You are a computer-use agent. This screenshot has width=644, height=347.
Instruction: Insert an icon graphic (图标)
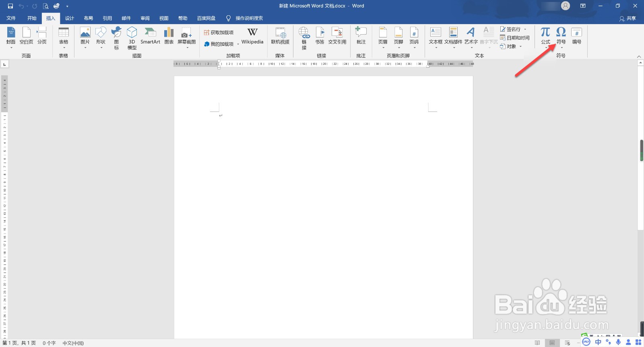(x=116, y=38)
